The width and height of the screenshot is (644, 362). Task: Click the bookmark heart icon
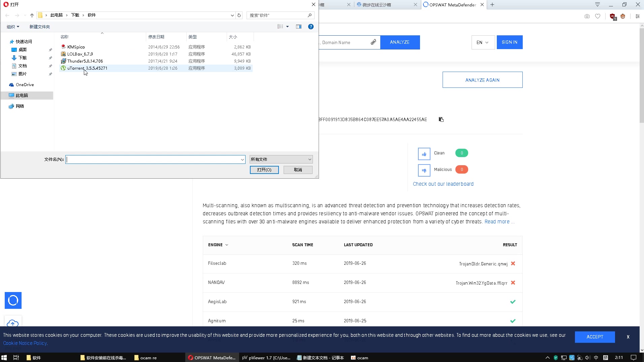point(598,16)
